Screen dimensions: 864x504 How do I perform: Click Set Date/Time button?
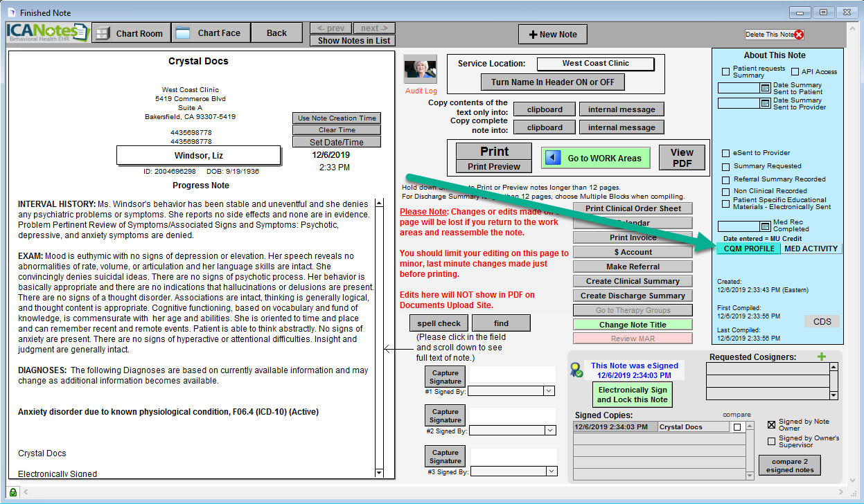(x=337, y=142)
